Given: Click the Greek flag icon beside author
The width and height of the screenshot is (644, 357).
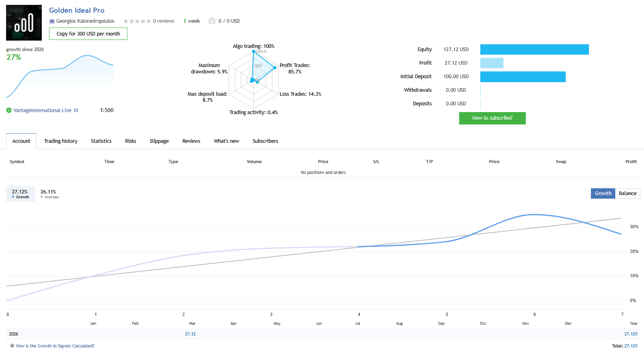Looking at the screenshot, I should click(x=52, y=21).
